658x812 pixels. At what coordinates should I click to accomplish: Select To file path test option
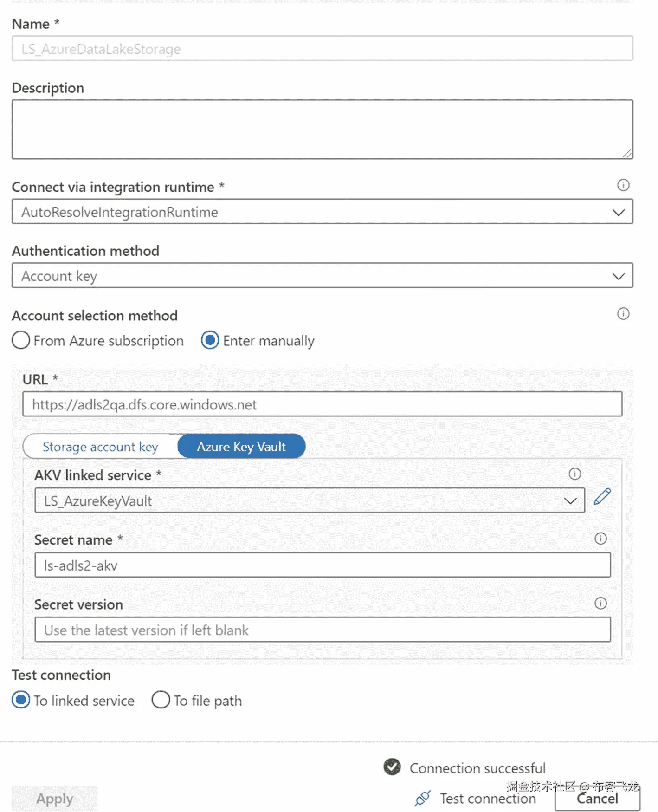(161, 700)
